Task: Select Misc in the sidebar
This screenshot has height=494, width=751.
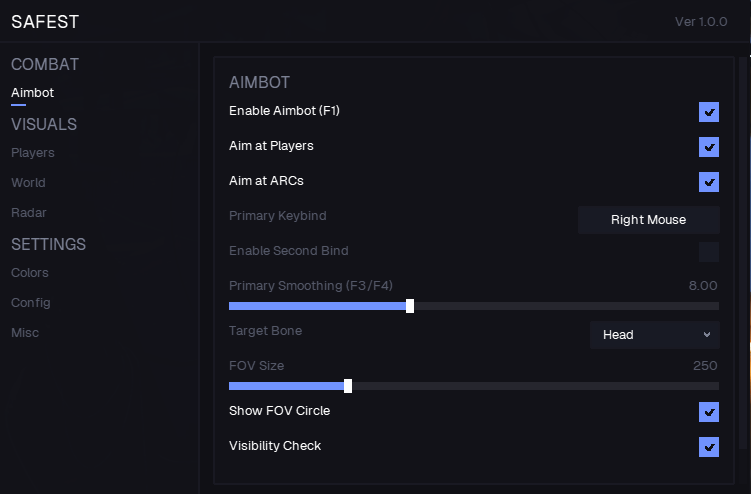Action: (x=25, y=333)
